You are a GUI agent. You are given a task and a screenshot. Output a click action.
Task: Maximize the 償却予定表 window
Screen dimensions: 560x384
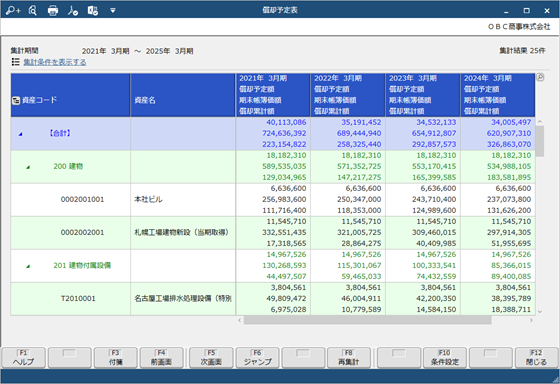526,11
